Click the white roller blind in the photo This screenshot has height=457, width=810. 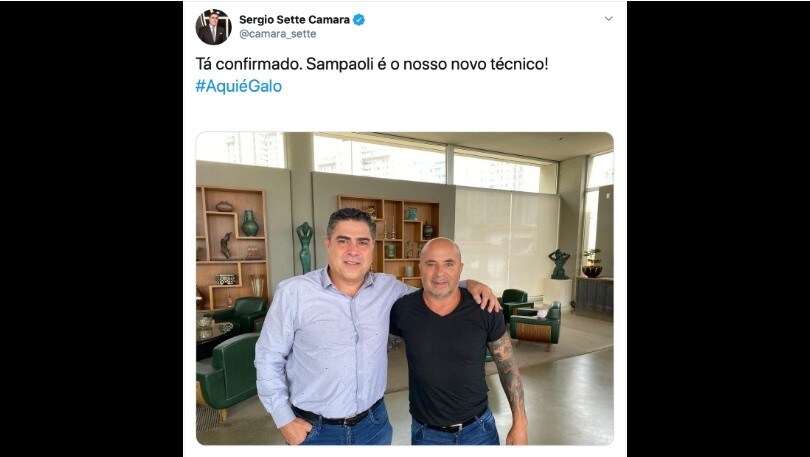click(x=506, y=242)
